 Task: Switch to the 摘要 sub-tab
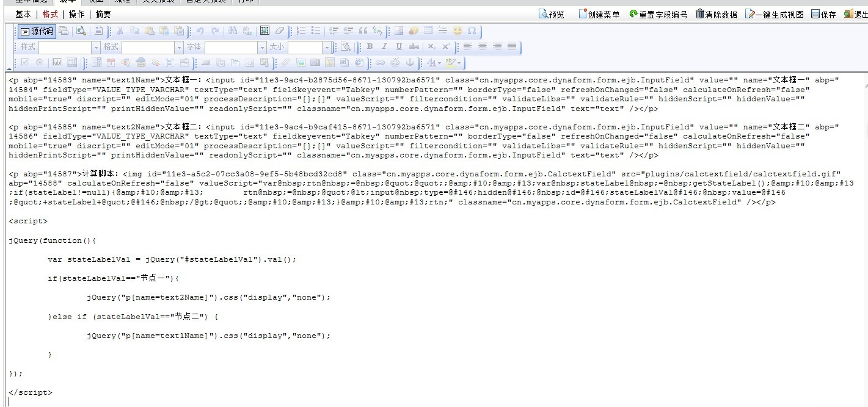click(103, 14)
